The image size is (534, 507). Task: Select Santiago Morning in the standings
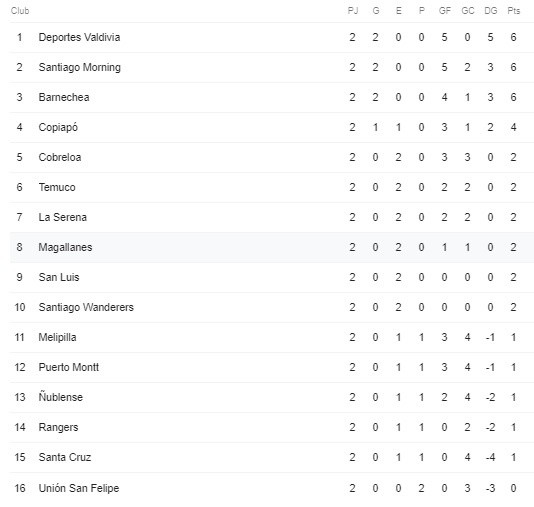click(x=272, y=67)
